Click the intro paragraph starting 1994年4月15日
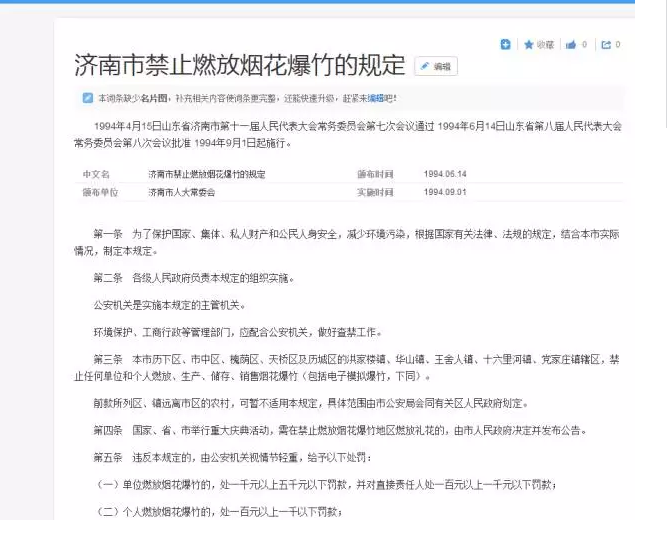 [350, 134]
